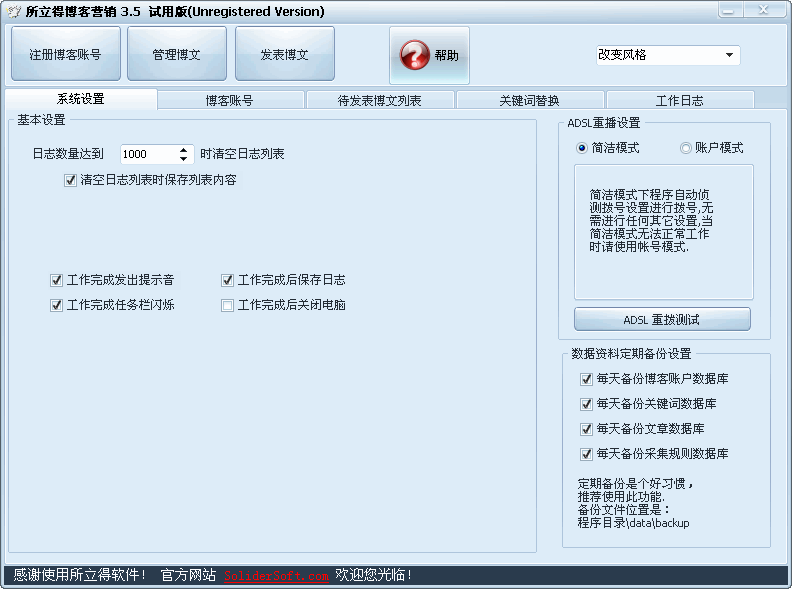
Task: Uncheck 工作完成任务栏闪烁 checkbox
Action: click(56, 305)
